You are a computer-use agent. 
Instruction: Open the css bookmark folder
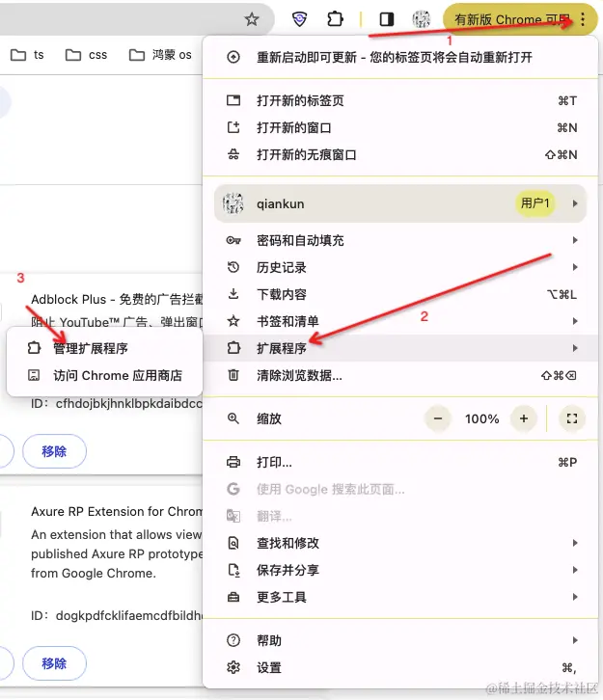pyautogui.click(x=86, y=55)
